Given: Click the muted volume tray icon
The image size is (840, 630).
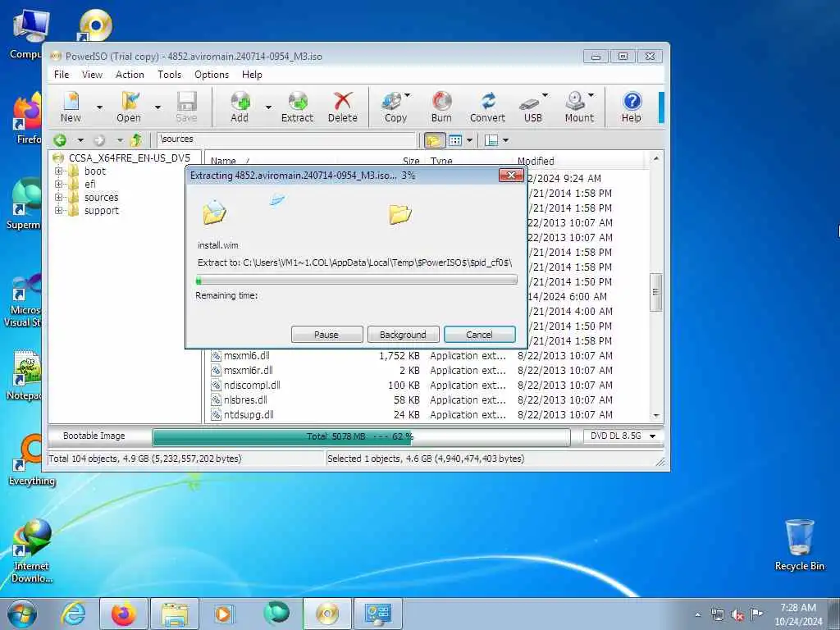Looking at the screenshot, I should click(x=737, y=614).
